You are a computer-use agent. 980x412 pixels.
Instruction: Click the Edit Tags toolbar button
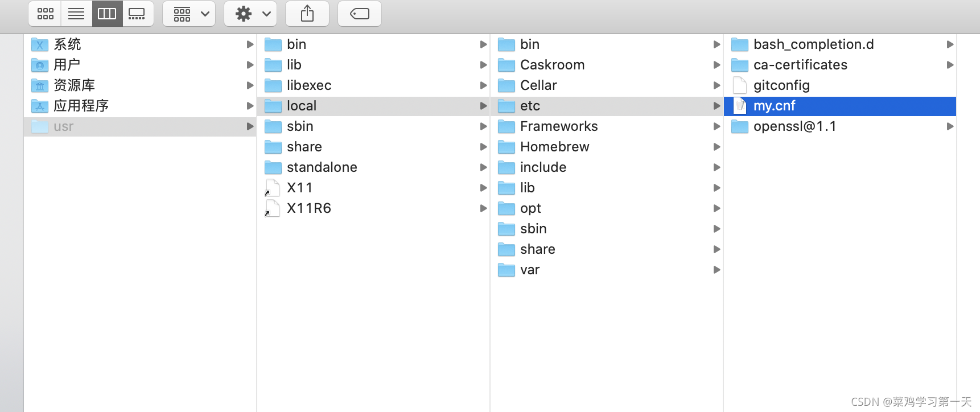coord(360,14)
